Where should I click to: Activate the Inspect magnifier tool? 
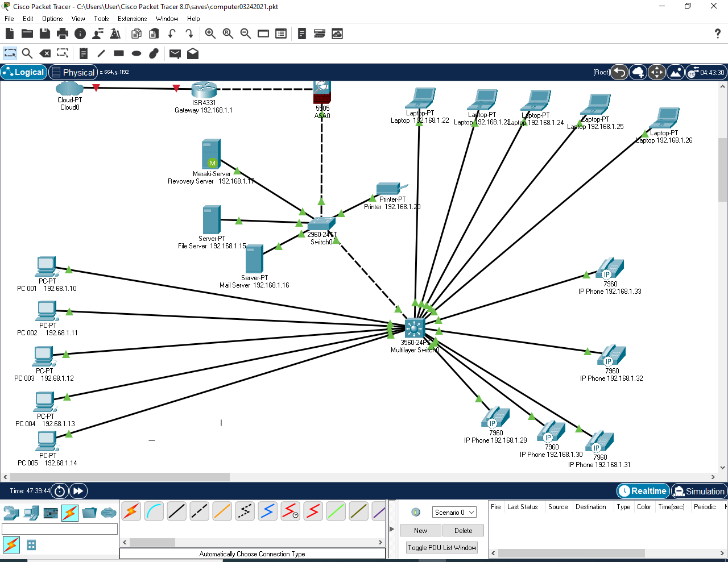coord(27,53)
